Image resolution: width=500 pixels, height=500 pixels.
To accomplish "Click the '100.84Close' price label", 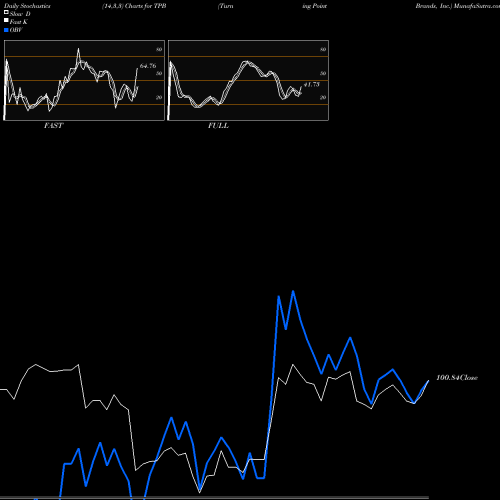I will (457, 377).
